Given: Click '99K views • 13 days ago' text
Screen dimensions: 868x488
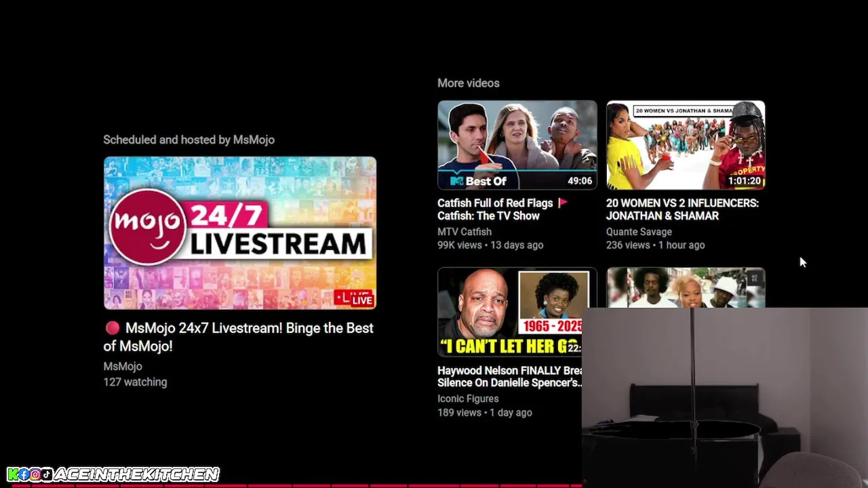Looking at the screenshot, I should [x=490, y=245].
